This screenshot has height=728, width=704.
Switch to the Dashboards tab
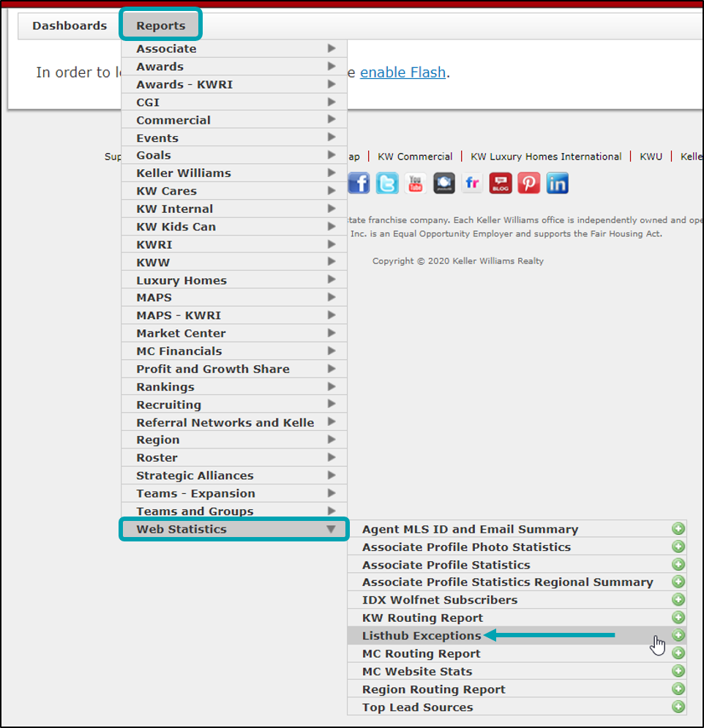68,25
